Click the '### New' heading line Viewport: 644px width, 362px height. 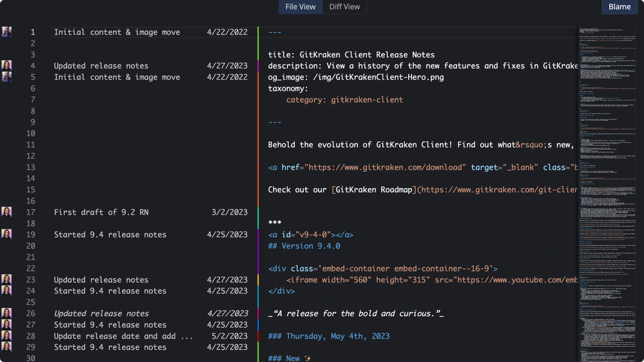pyautogui.click(x=290, y=358)
